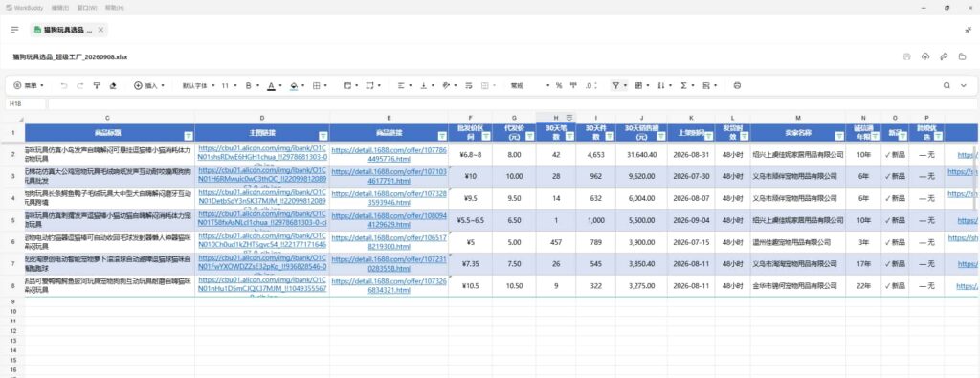The image size is (980, 378).
Task: Open the 常规 number format dropdown
Action: [x=530, y=85]
